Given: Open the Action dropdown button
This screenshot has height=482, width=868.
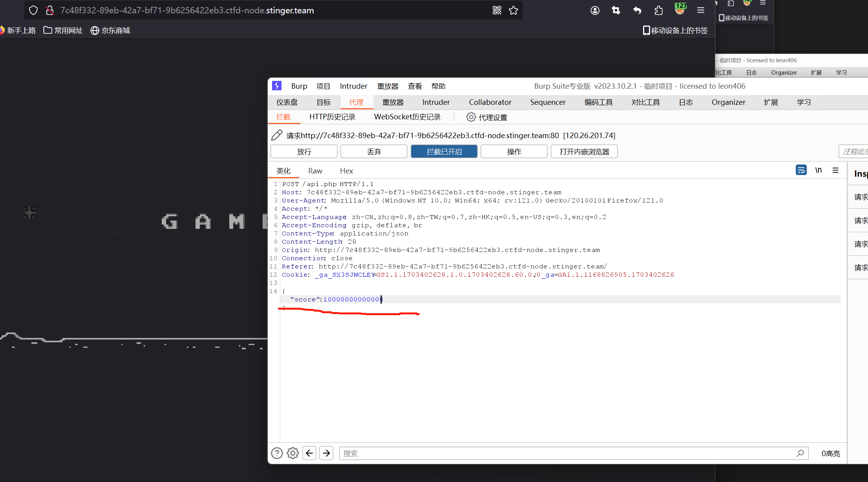Looking at the screenshot, I should tap(514, 152).
